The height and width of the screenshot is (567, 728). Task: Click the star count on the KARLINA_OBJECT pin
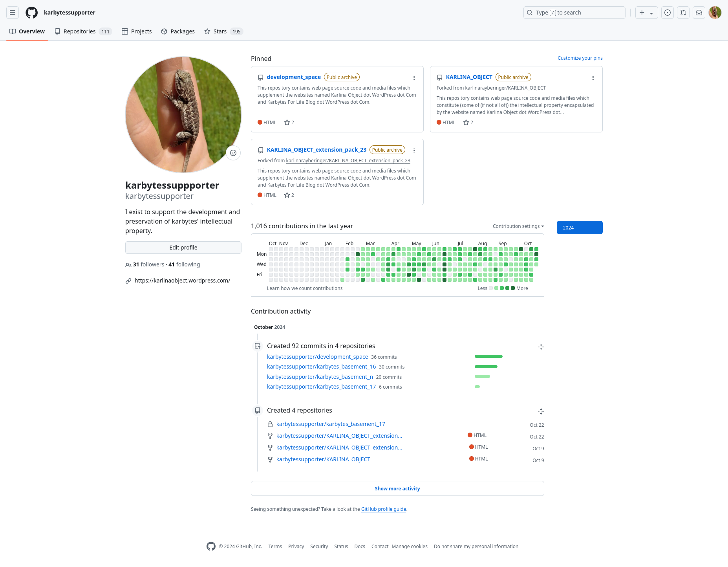click(x=468, y=123)
